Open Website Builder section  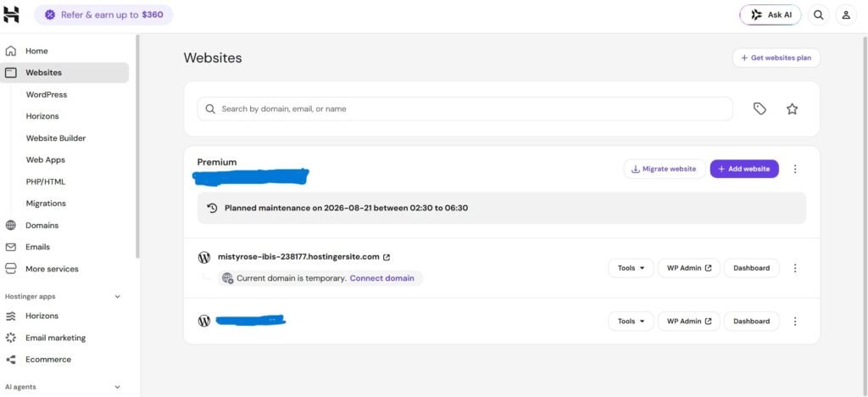[x=56, y=138]
